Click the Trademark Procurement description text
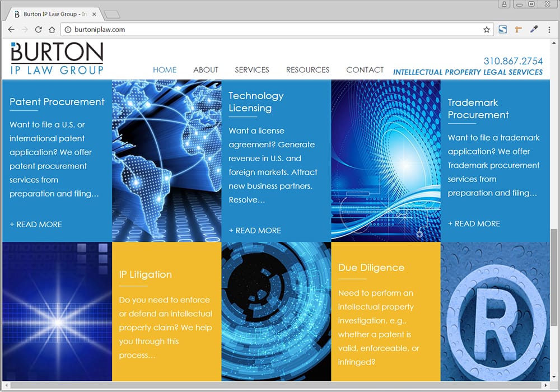 pyautogui.click(x=493, y=165)
